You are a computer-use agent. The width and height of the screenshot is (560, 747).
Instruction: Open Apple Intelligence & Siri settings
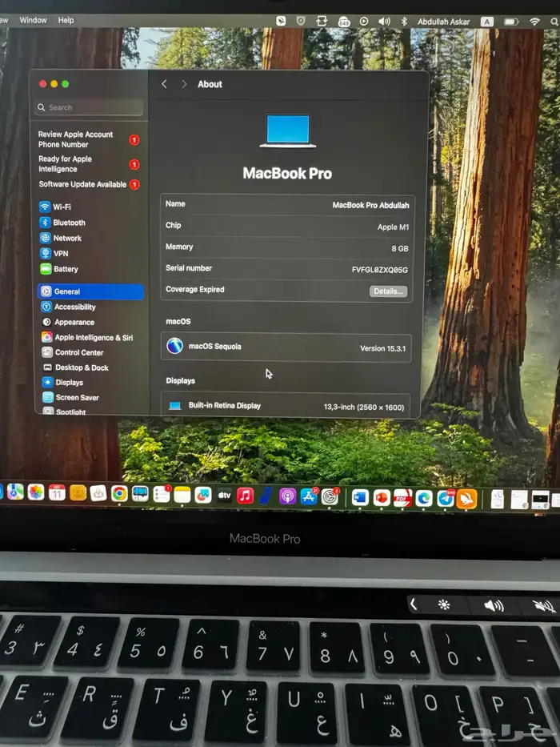[87, 337]
